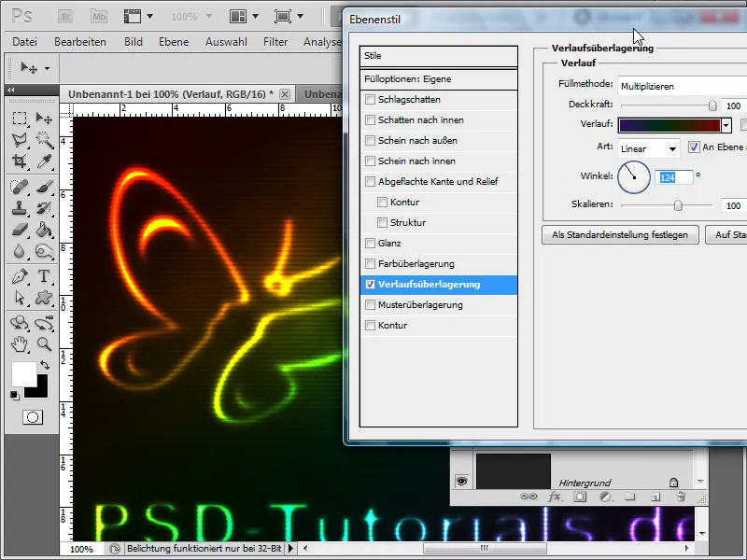Screen dimensions: 747x560
Task: Select Stile in the style list
Action: pyautogui.click(x=438, y=56)
